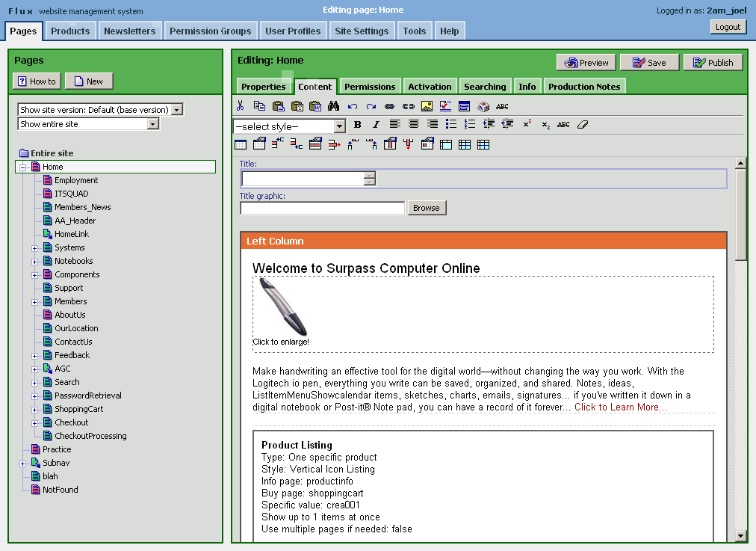The width and height of the screenshot is (756, 551).
Task: Expand the Components tree node
Action: pyautogui.click(x=34, y=275)
